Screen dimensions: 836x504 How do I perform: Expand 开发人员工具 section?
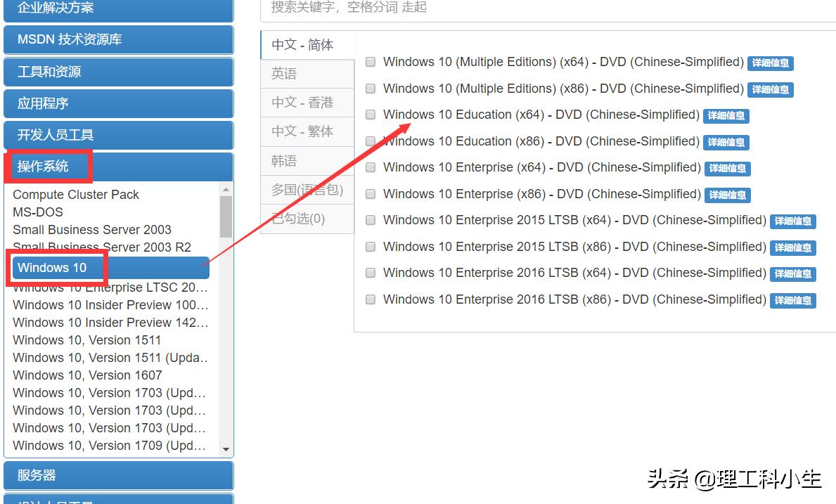click(118, 135)
